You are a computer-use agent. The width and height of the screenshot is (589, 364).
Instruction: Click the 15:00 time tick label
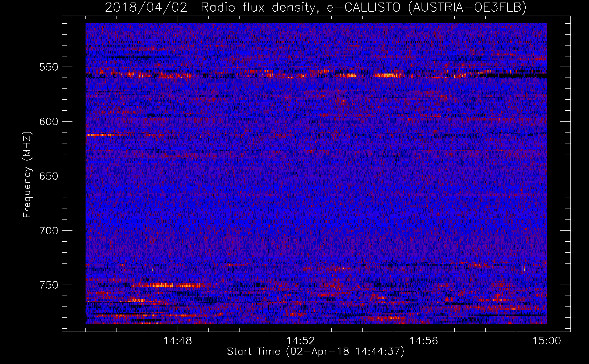[x=547, y=341]
